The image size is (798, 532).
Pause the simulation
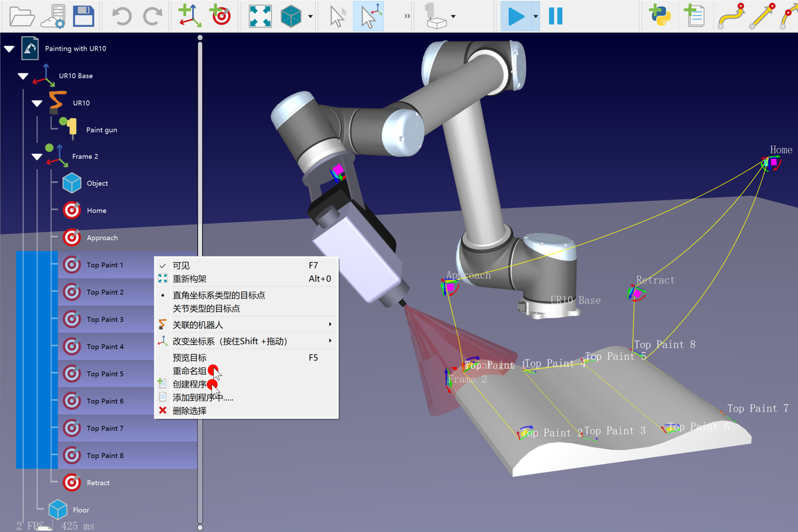tap(555, 17)
